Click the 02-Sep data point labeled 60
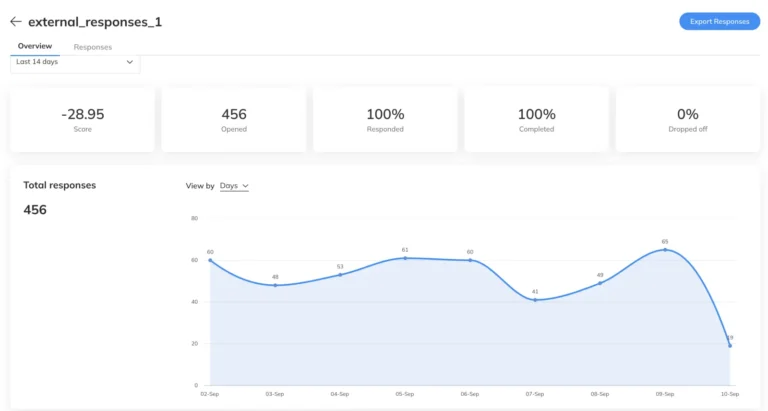The image size is (768, 411). (210, 260)
